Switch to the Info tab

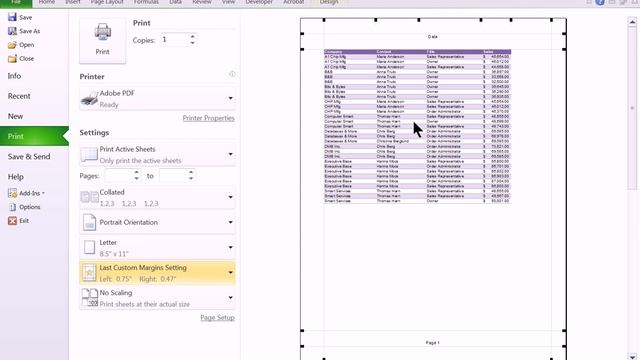coord(14,76)
